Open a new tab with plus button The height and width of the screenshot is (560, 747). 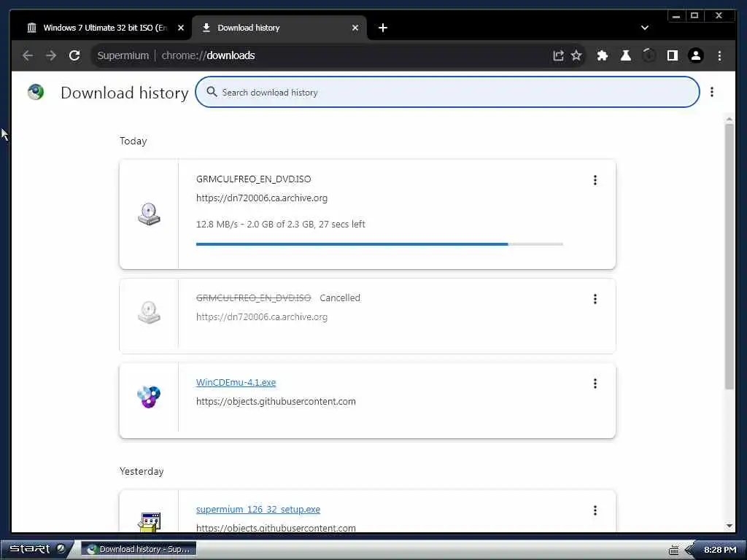pos(382,28)
